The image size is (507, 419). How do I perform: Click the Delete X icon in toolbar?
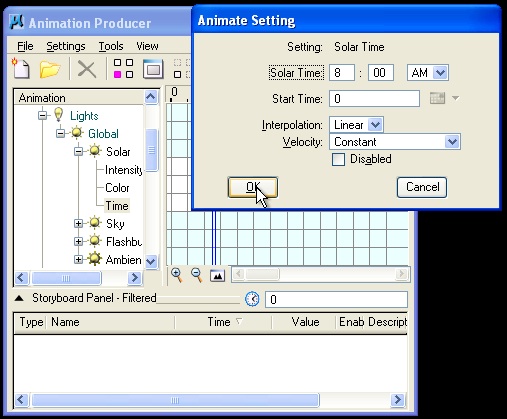click(87, 69)
